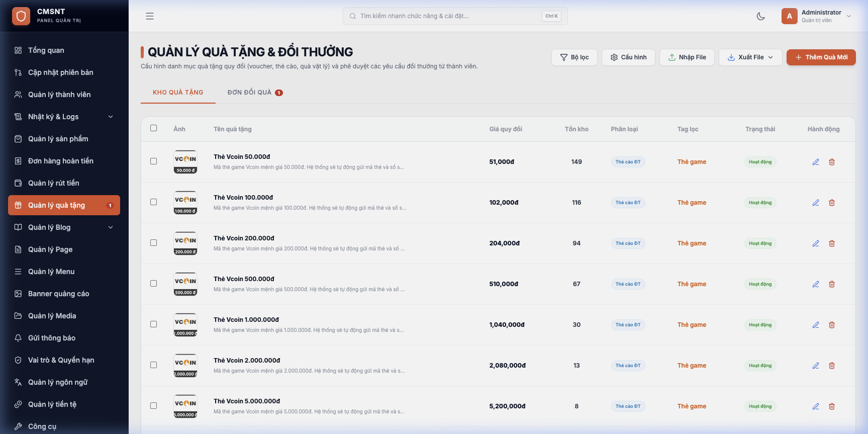Click Thẻ cào ĐT badge in Vcoin 100.000đ row

pyautogui.click(x=628, y=203)
